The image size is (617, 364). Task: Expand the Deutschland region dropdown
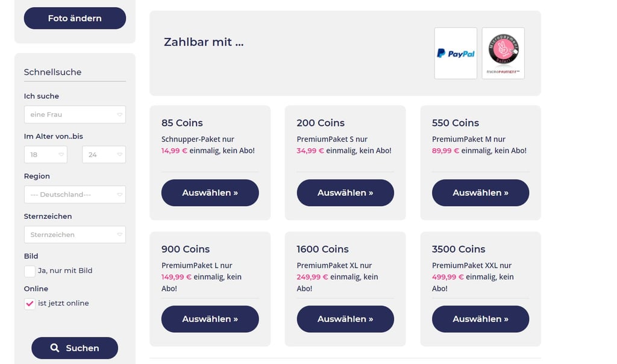pos(75,195)
